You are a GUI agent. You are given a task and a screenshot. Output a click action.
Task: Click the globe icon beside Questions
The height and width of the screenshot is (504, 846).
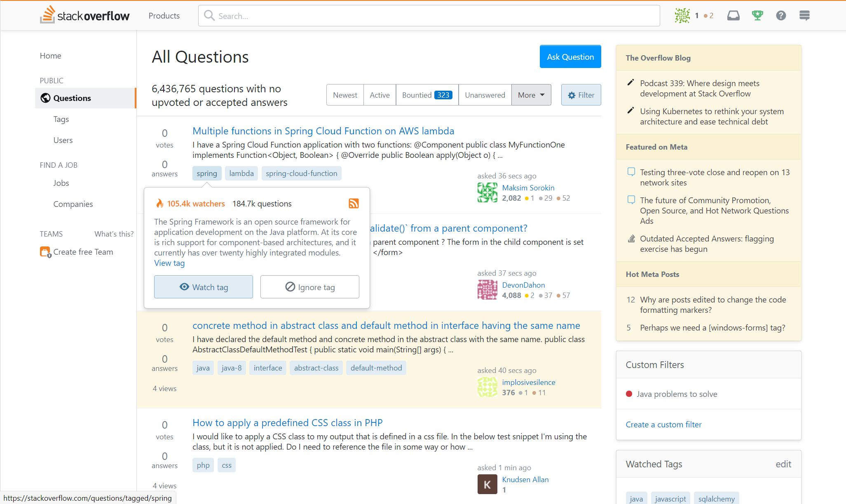click(x=46, y=98)
